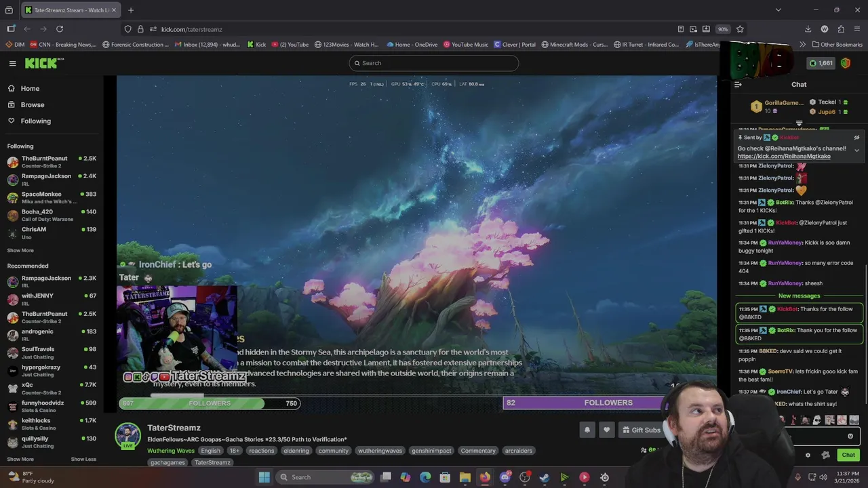This screenshot has height=488, width=868.
Task: Open the weather widget showing 81°F
Action: click(31, 477)
